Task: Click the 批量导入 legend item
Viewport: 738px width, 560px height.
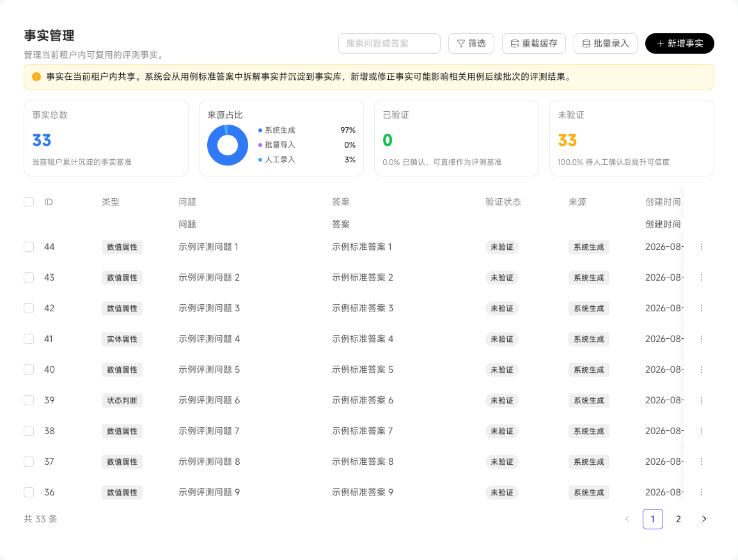Action: point(277,145)
